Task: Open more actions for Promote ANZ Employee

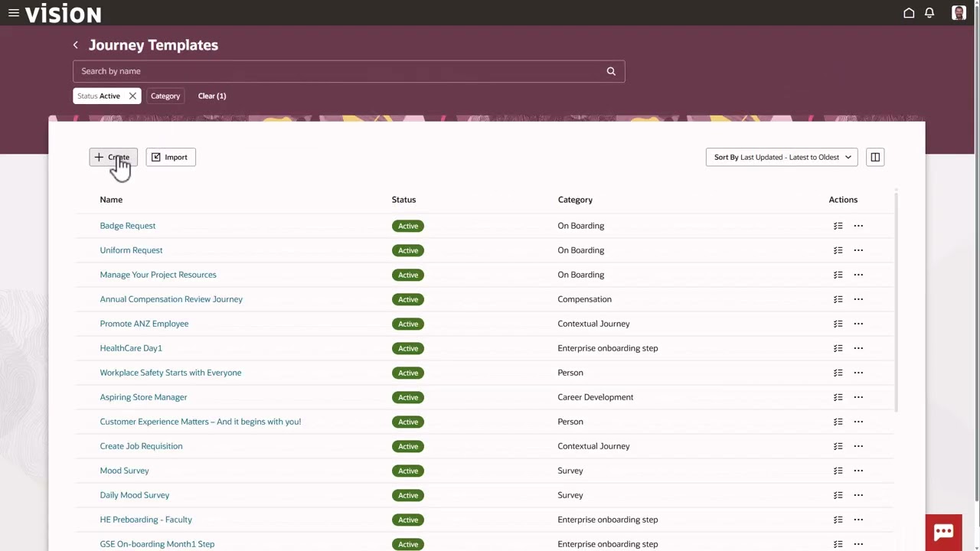Action: (858, 324)
